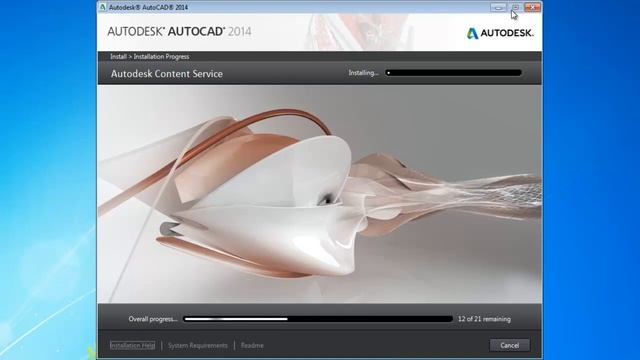Open the System Requirements link
Image resolution: width=640 pixels, height=360 pixels.
click(198, 345)
